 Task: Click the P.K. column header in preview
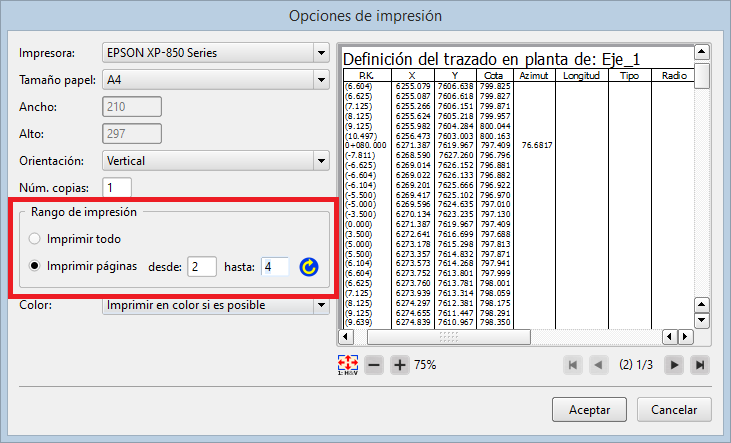point(367,76)
